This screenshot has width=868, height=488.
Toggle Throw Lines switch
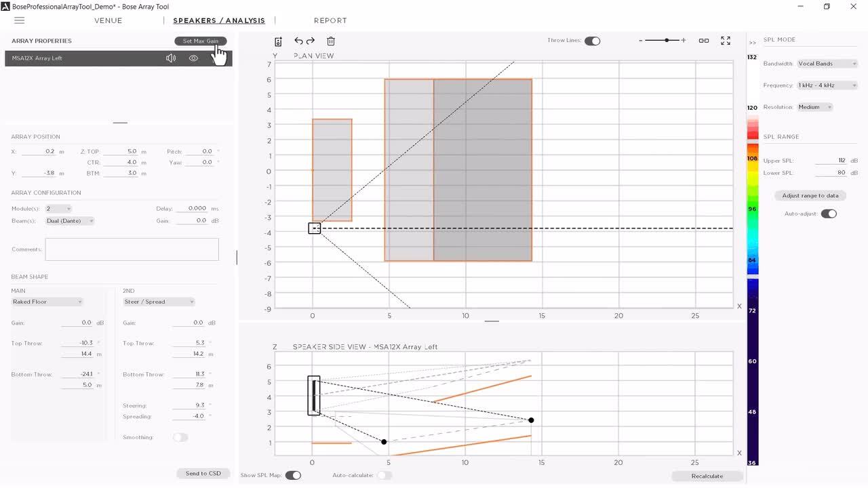point(592,41)
